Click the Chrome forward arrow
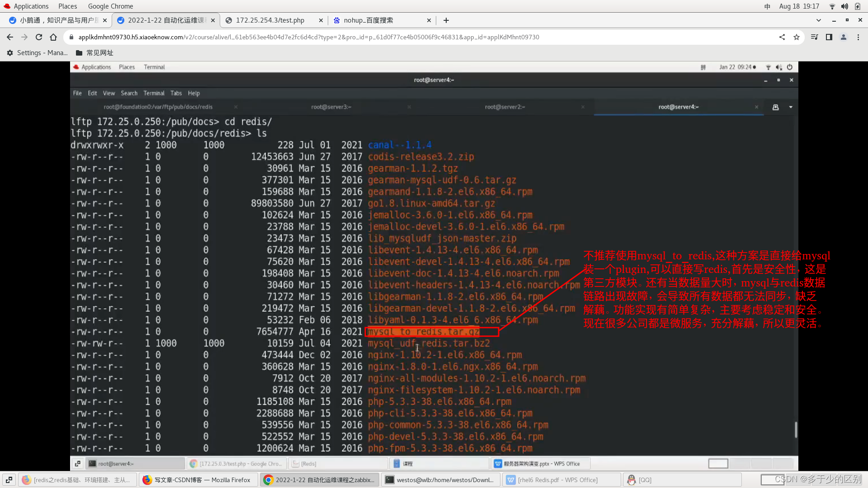This screenshot has width=868, height=488. (x=24, y=37)
